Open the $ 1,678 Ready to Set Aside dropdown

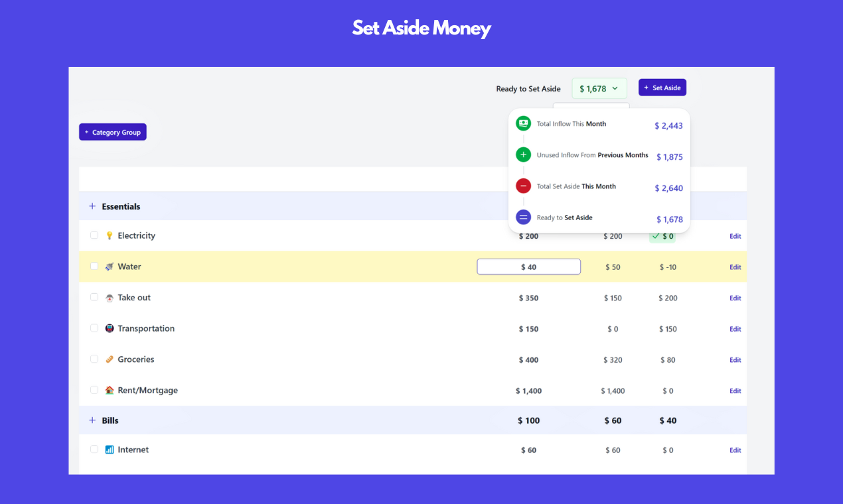(599, 88)
